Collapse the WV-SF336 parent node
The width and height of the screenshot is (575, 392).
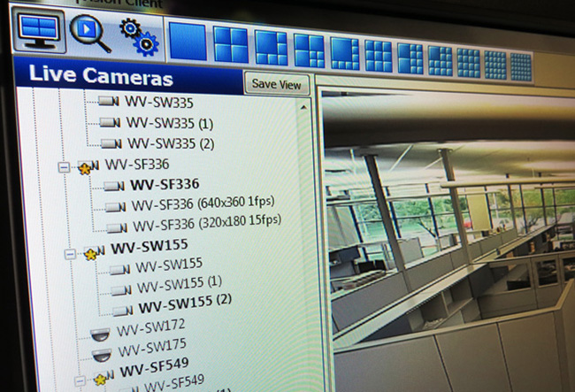pos(64,167)
